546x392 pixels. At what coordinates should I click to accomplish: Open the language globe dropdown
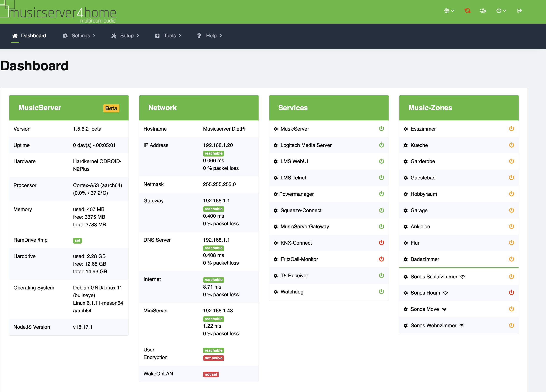point(449,11)
